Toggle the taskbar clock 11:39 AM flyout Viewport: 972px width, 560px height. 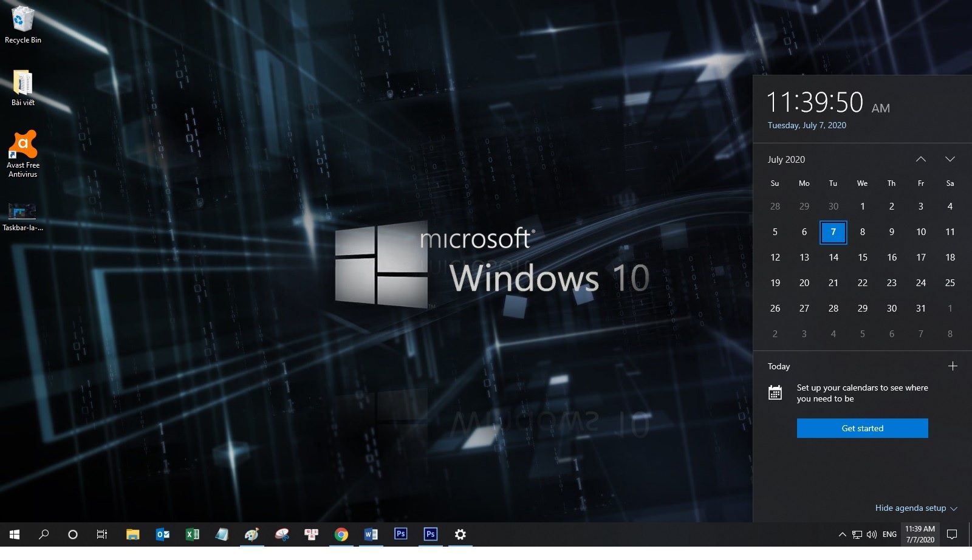click(x=920, y=534)
